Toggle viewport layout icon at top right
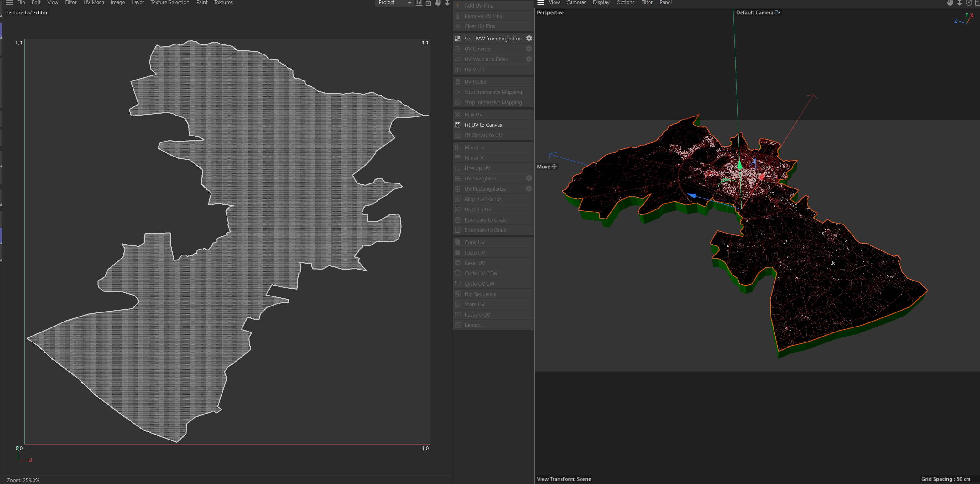 click(x=977, y=3)
